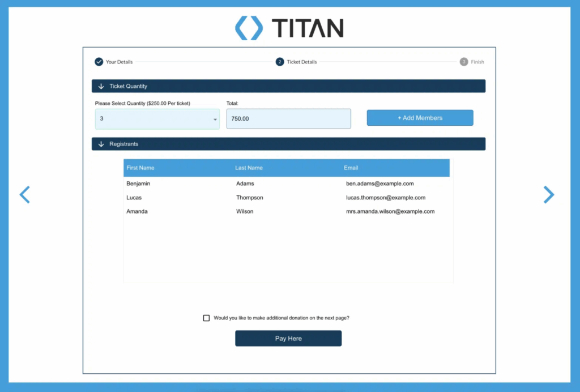
Task: Open the ticket quantity dropdown showing 3
Action: (157, 118)
